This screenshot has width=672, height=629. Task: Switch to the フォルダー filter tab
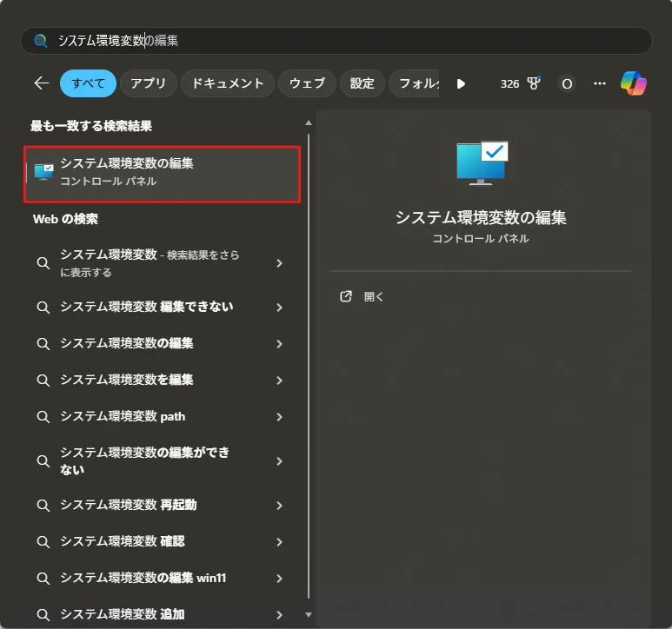[x=414, y=83]
